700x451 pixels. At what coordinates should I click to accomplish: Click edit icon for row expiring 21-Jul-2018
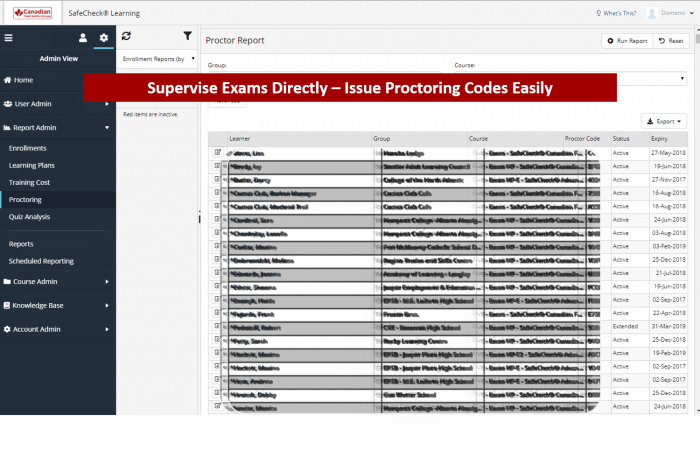click(217, 272)
